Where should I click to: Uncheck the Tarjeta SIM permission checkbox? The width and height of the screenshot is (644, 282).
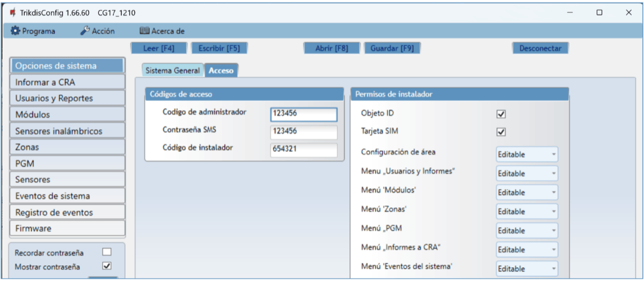pyautogui.click(x=501, y=132)
